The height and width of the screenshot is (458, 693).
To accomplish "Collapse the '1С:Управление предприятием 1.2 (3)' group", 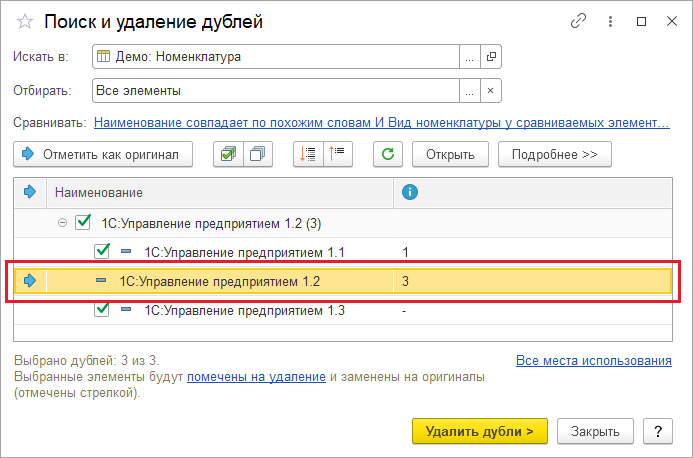I will [62, 223].
